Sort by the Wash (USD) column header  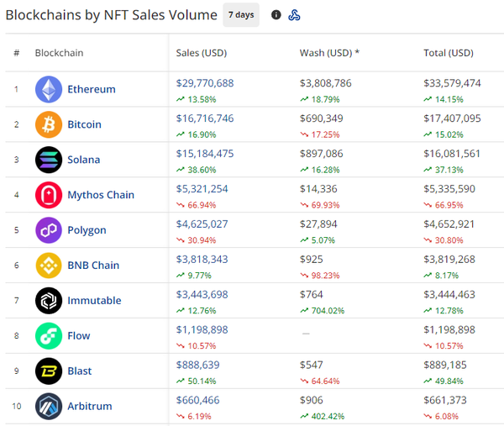[x=329, y=53]
